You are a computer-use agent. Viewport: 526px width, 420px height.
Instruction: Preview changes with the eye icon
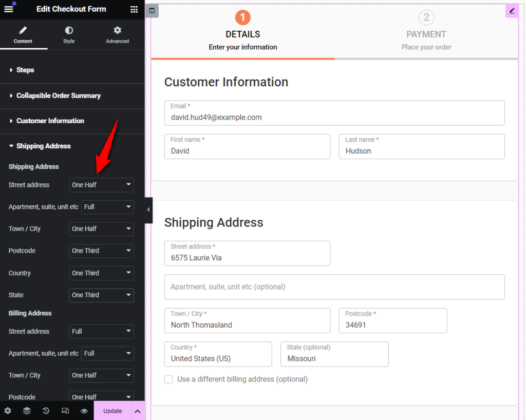[84, 411]
